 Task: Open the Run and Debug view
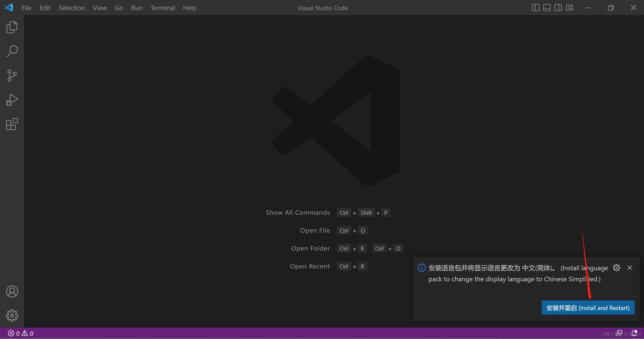click(11, 100)
